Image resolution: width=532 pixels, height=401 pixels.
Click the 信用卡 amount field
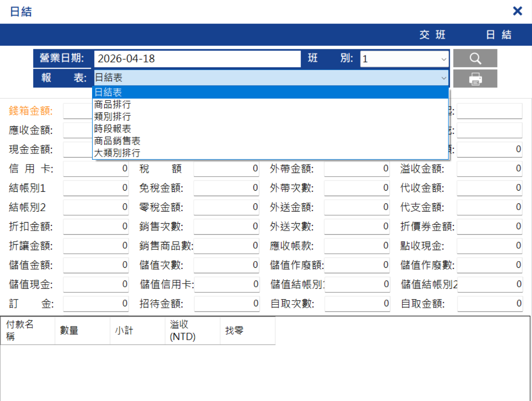point(96,169)
